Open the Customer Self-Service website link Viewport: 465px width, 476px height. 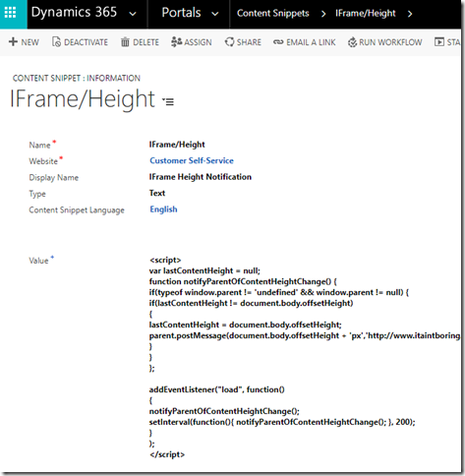[192, 160]
